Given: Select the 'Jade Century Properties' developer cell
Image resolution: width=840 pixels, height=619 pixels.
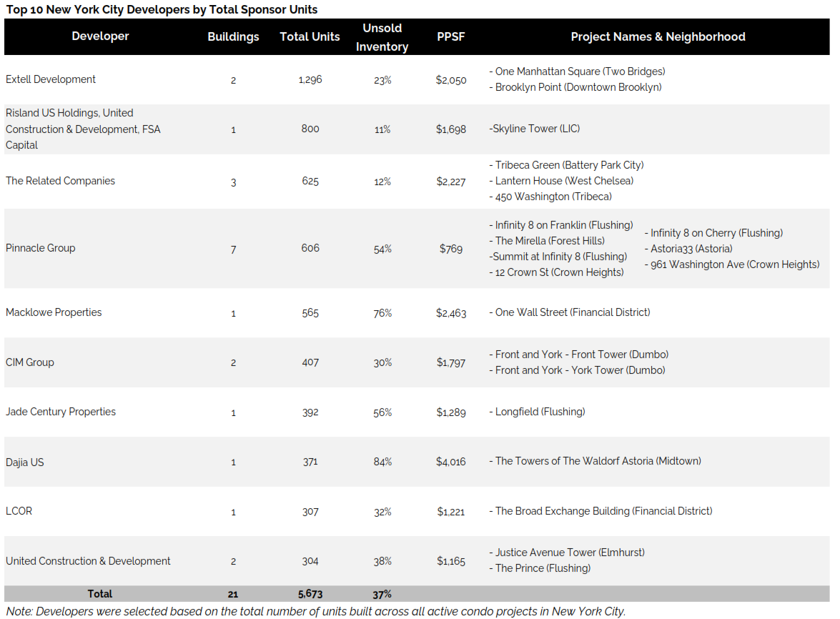Looking at the screenshot, I should 61,411.
